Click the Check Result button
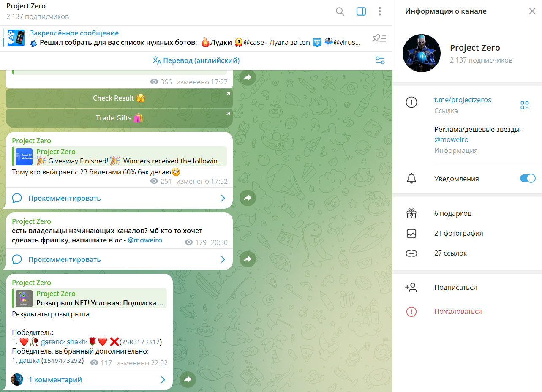Screen dimensions: 542x392 [119, 98]
